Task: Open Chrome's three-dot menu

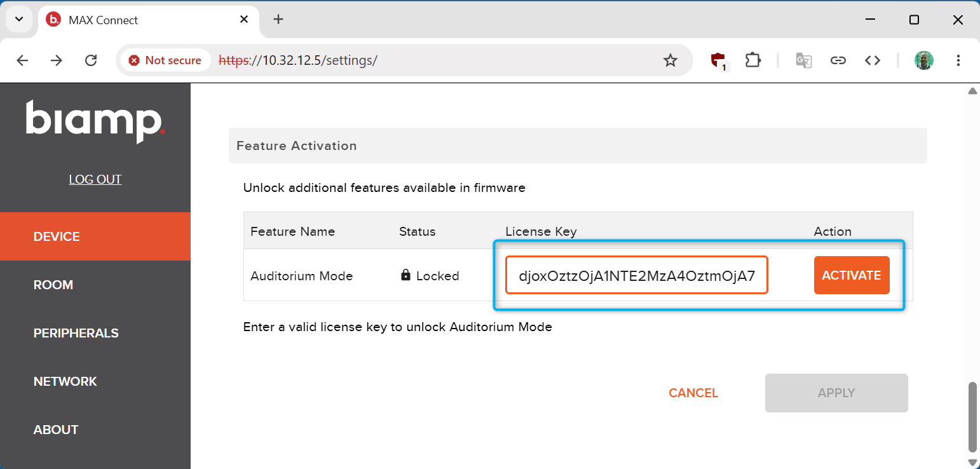Action: point(958,60)
